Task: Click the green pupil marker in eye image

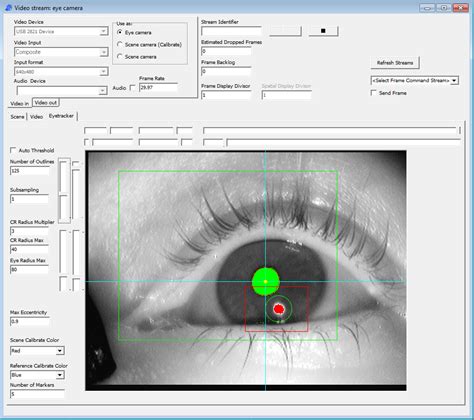Action: point(266,281)
